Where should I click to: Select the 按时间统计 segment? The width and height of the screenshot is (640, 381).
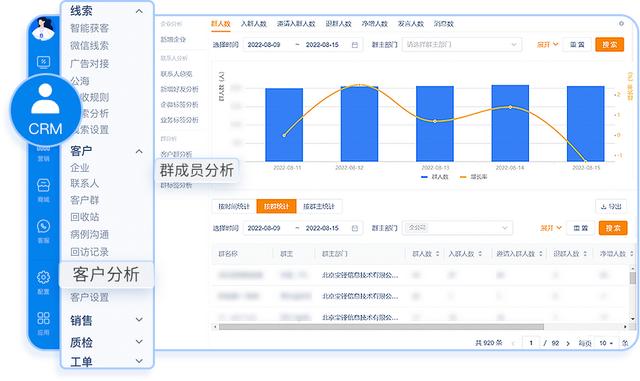click(234, 206)
